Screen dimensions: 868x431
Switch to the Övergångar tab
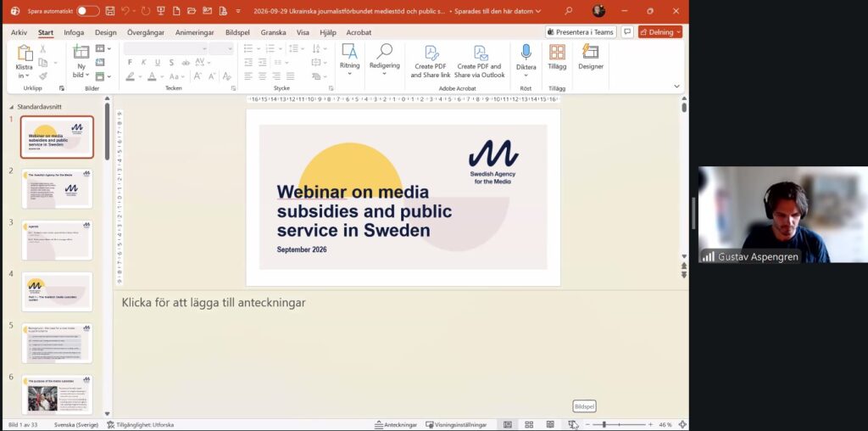point(146,33)
